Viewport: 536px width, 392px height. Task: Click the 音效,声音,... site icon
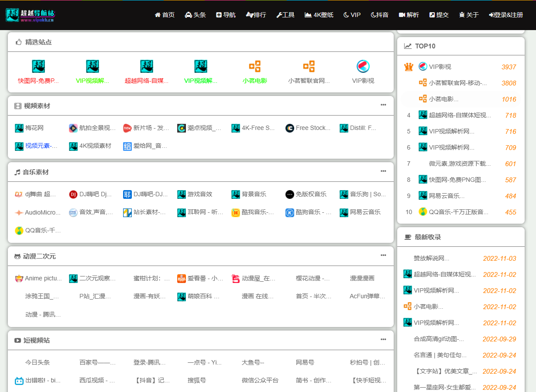tap(73, 212)
